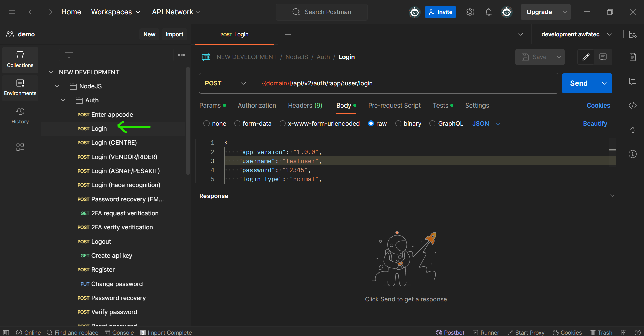
Task: Select the form-data body radio button
Action: 237,124
